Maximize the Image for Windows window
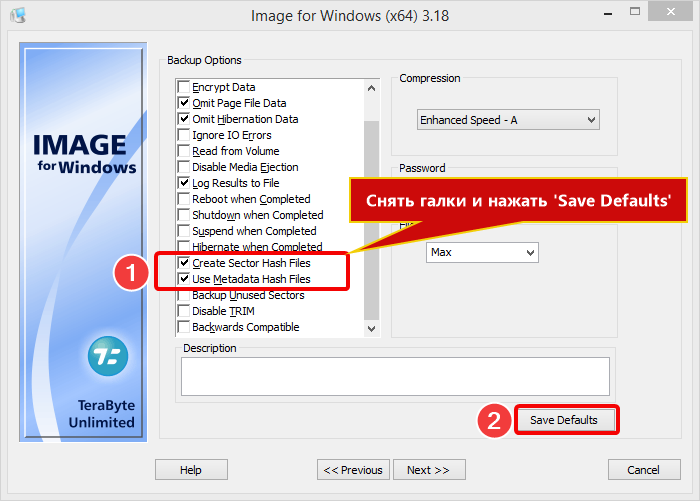This screenshot has height=501, width=700. [635, 12]
